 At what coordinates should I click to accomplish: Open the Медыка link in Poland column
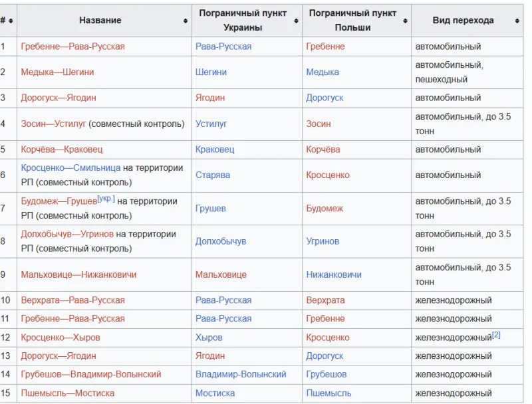(323, 72)
